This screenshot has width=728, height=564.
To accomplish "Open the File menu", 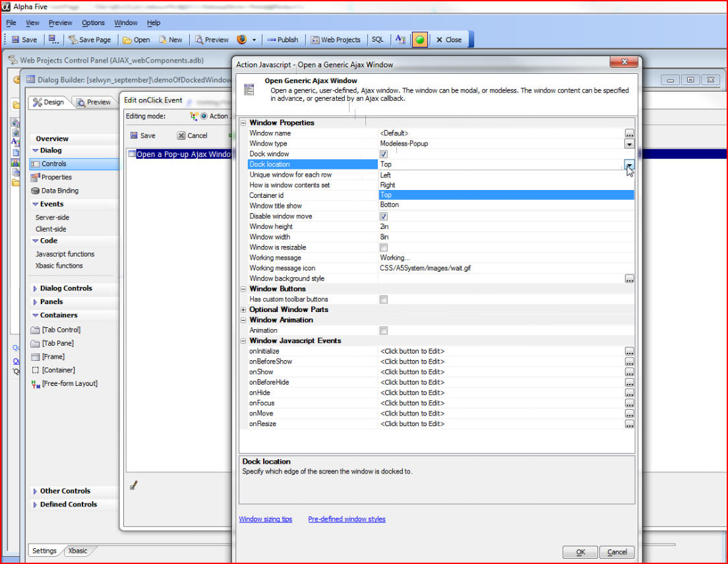I will coord(11,23).
